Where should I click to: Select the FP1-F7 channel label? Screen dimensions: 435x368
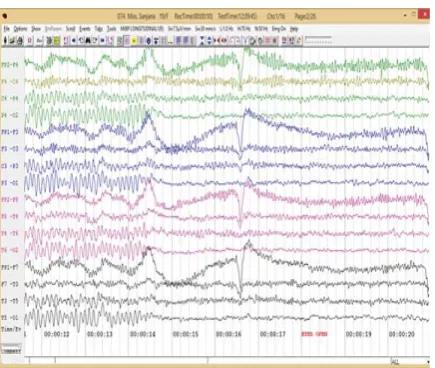click(x=10, y=267)
